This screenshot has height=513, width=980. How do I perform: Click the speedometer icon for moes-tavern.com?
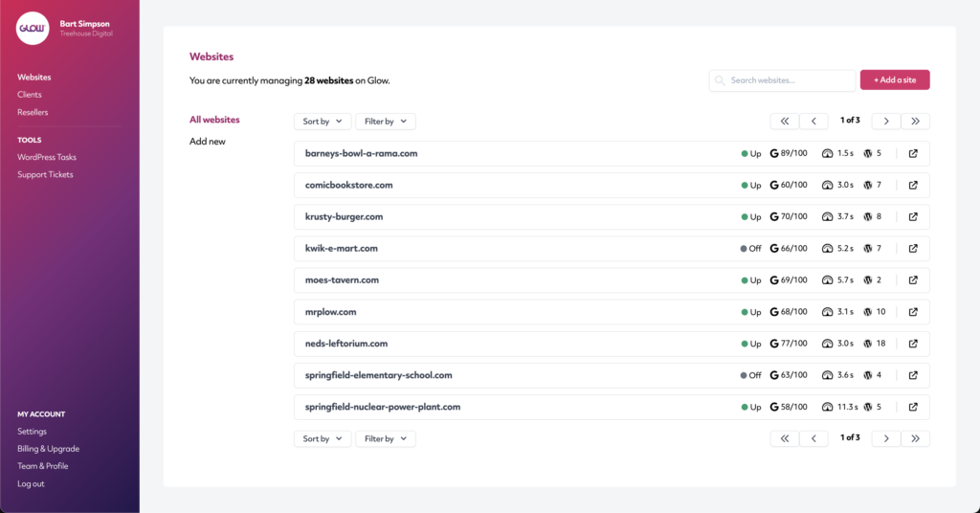click(828, 280)
